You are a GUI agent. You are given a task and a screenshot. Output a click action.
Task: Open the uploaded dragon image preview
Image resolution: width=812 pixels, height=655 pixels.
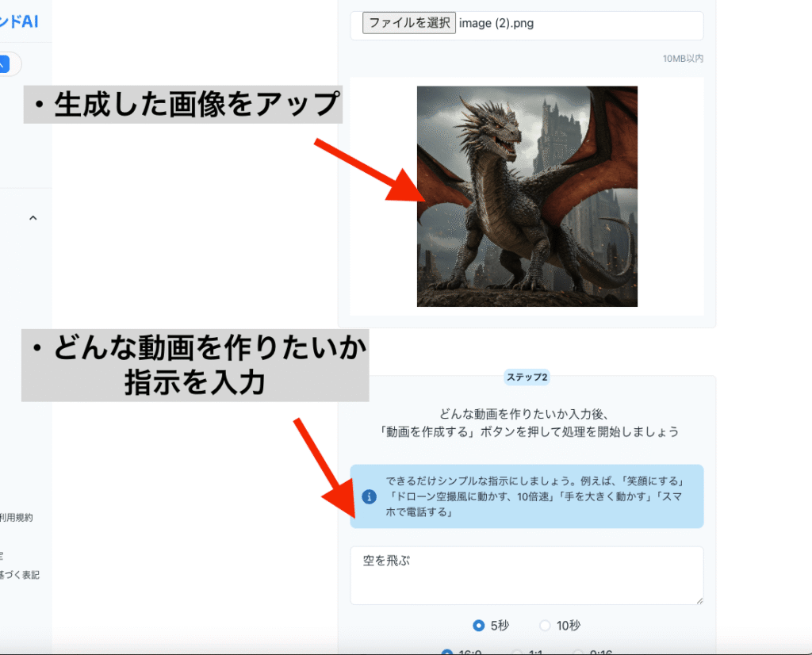coord(527,196)
